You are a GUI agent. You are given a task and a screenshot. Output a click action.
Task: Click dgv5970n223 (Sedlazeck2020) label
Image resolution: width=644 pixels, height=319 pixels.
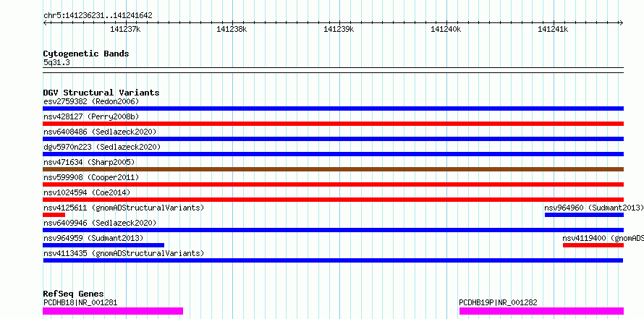[x=102, y=147]
